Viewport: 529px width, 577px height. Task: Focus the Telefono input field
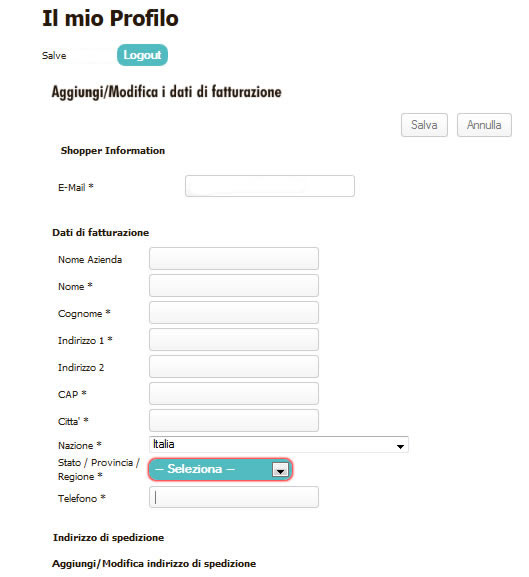point(234,498)
